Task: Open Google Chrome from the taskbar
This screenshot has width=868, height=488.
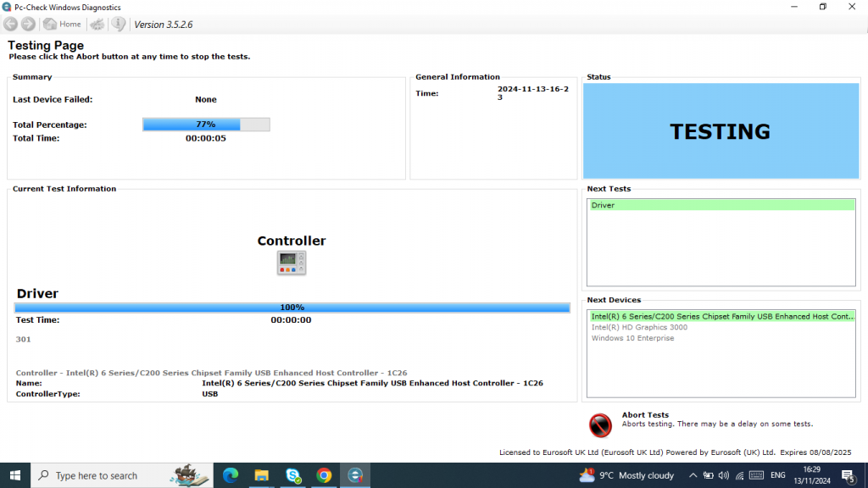Action: coord(324,475)
